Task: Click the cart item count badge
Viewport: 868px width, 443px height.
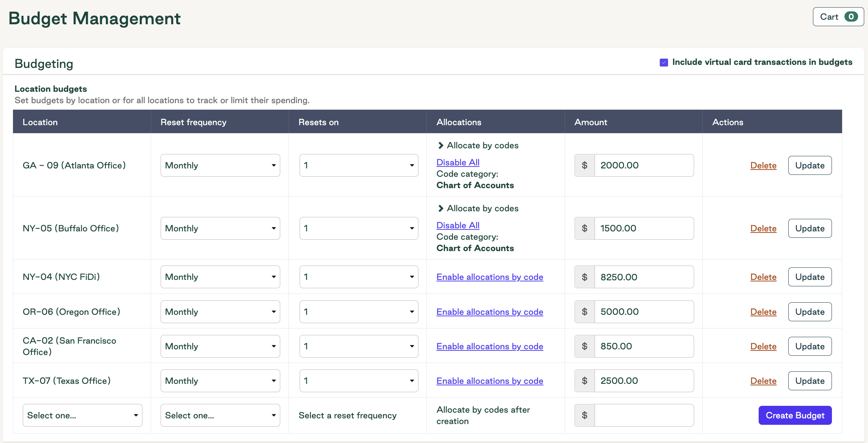Action: (851, 17)
